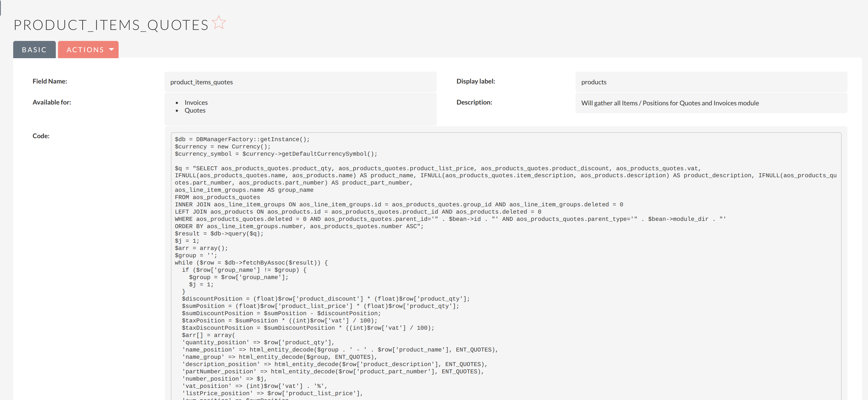The image size is (868, 400).
Task: Click the star icon beside PRODUCT_ITEMS_QUOTES
Action: pos(219,22)
